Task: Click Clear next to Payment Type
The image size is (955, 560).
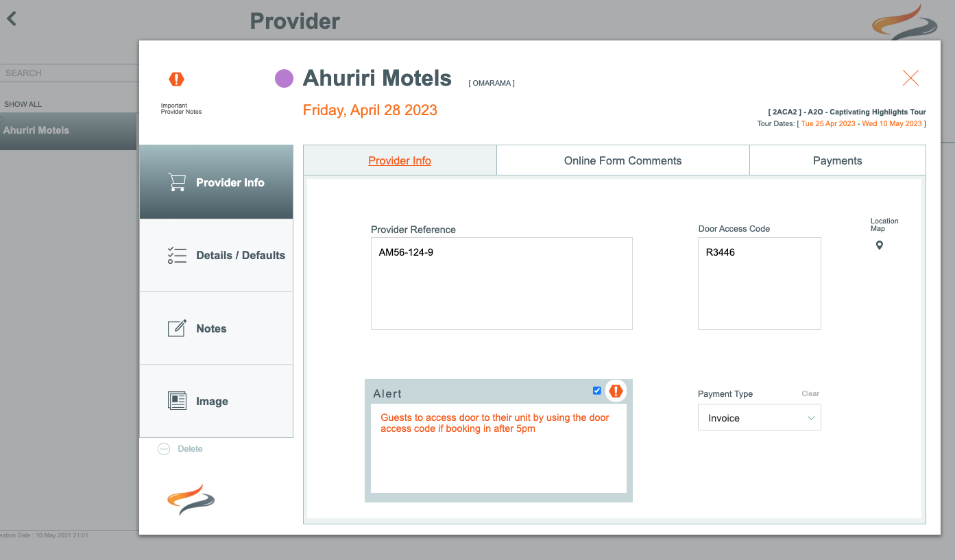Action: click(810, 393)
